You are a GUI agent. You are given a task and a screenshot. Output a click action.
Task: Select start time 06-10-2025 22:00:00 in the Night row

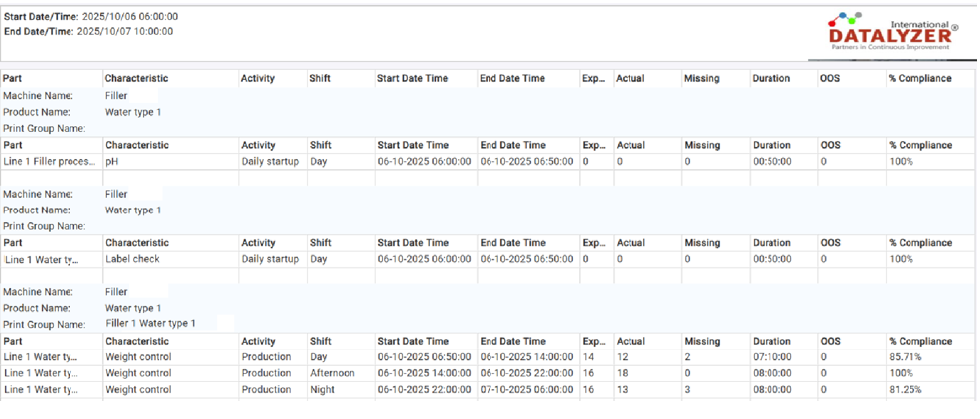tap(424, 389)
